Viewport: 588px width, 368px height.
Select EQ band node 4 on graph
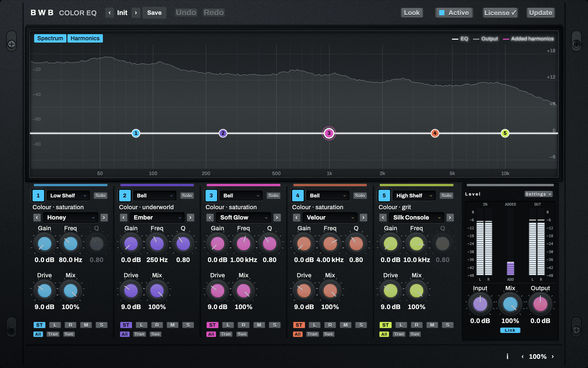click(435, 133)
